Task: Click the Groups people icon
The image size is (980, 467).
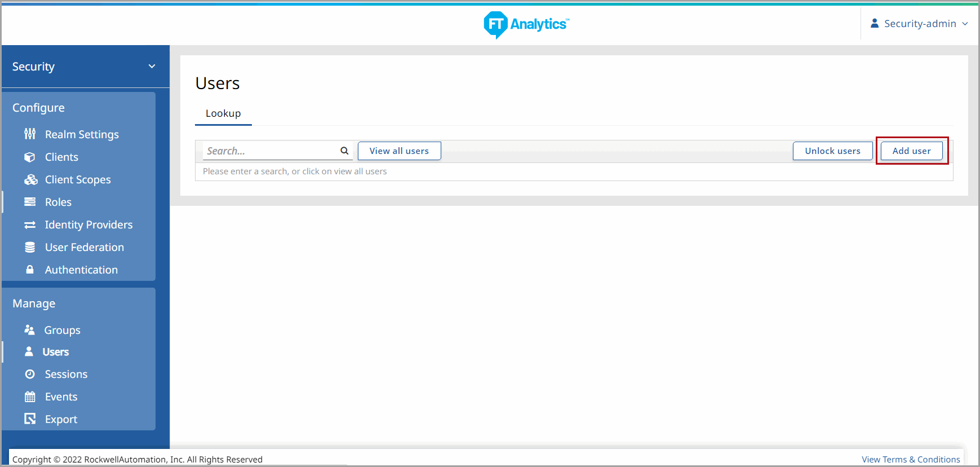Action: 30,330
